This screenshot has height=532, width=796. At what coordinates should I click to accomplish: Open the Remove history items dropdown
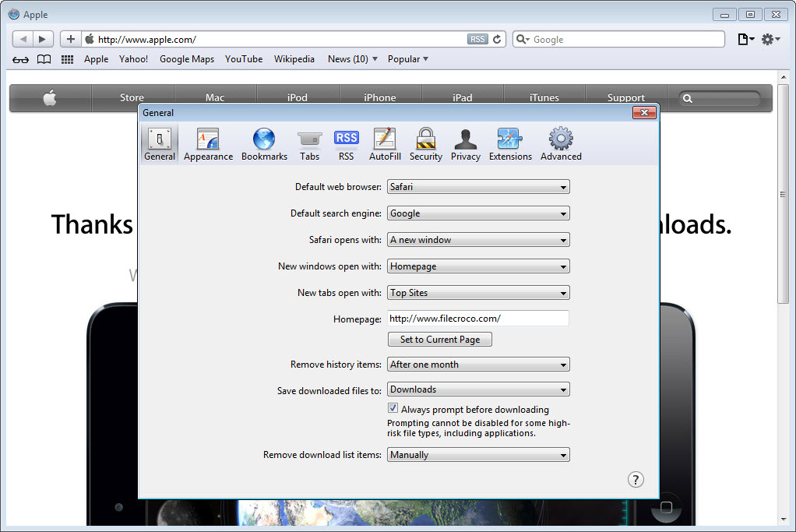click(x=478, y=364)
